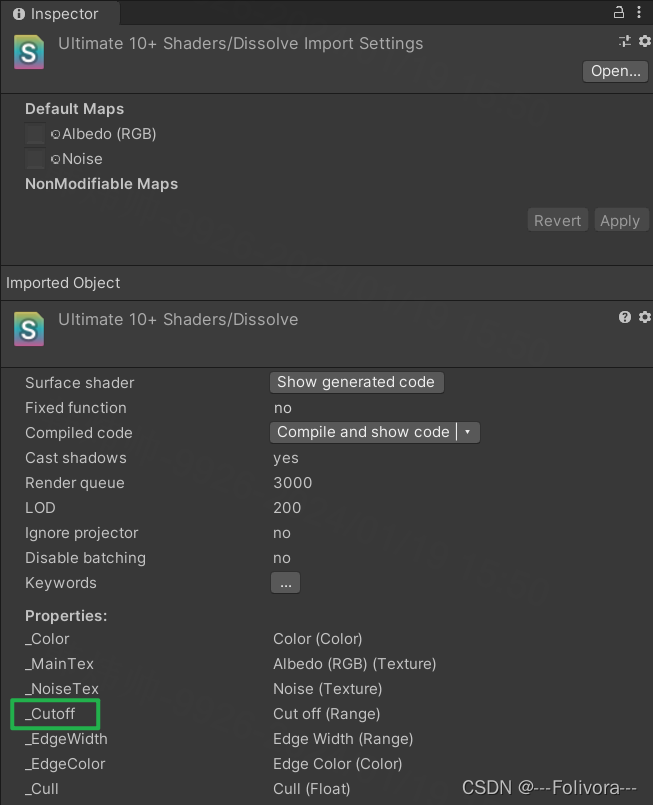This screenshot has height=805, width=653.
Task: Open shader help via the question mark icon
Action: 625,317
